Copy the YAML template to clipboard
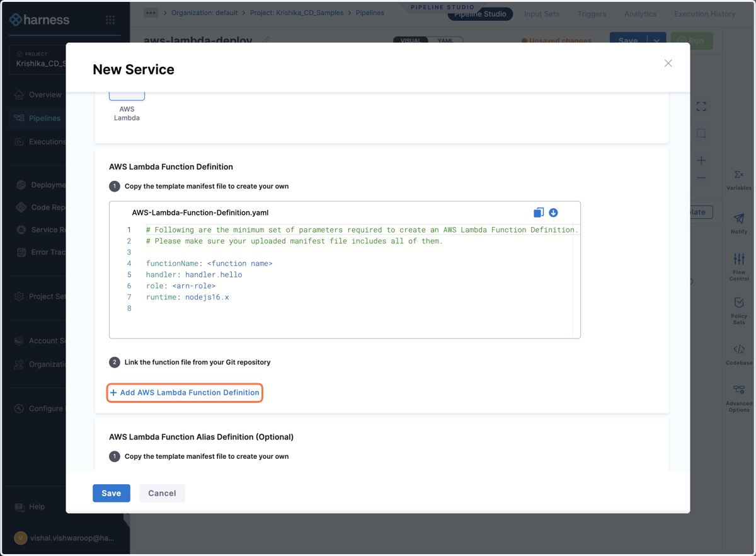756x556 pixels. click(x=539, y=212)
